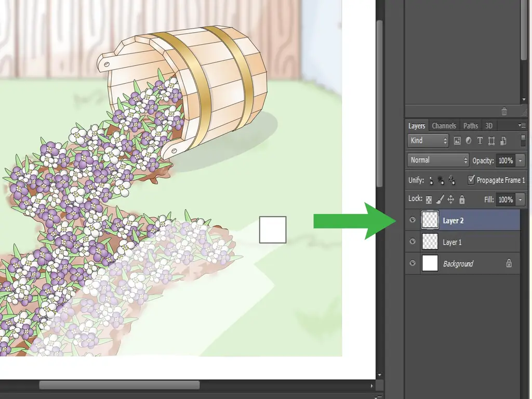This screenshot has width=532, height=399.
Task: Click the canvas scroll-down arrow
Action: pyautogui.click(x=380, y=375)
